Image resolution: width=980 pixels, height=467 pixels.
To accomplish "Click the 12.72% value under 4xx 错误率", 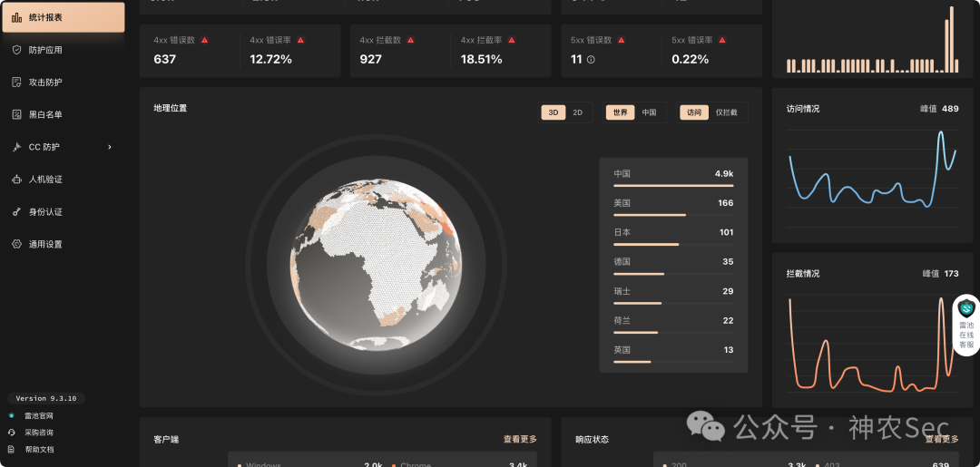I will (x=270, y=60).
